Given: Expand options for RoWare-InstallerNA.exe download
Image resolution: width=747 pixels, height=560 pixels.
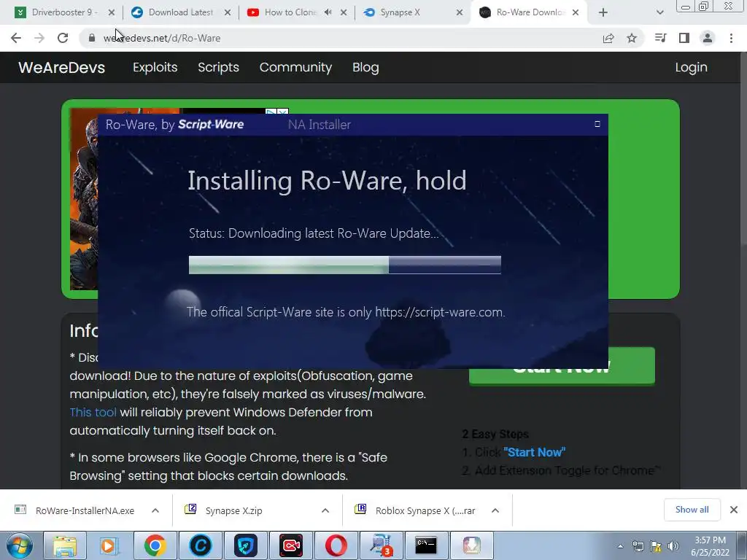Looking at the screenshot, I should pyautogui.click(x=155, y=510).
